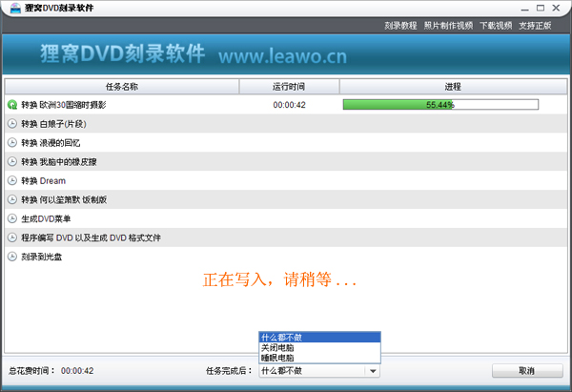This screenshot has height=392, width=572.
Task: Select the row 生成DVD菜单
Action: [x=286, y=218]
